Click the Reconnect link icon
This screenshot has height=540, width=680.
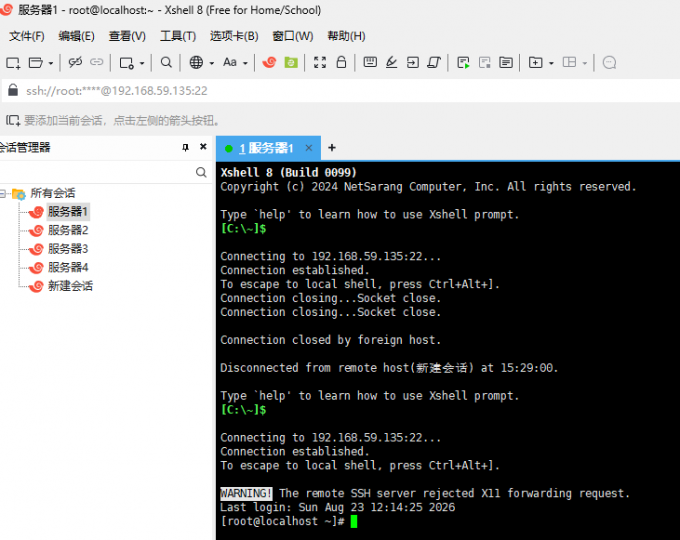96,62
